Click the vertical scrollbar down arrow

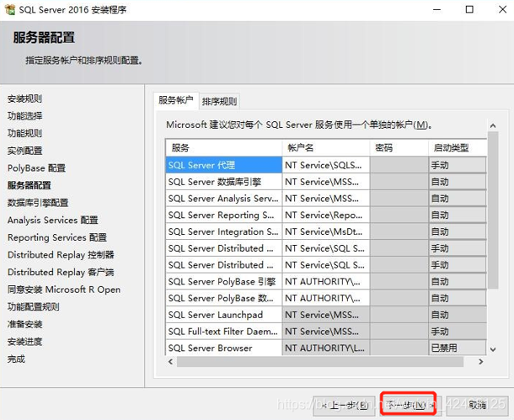coord(493,349)
